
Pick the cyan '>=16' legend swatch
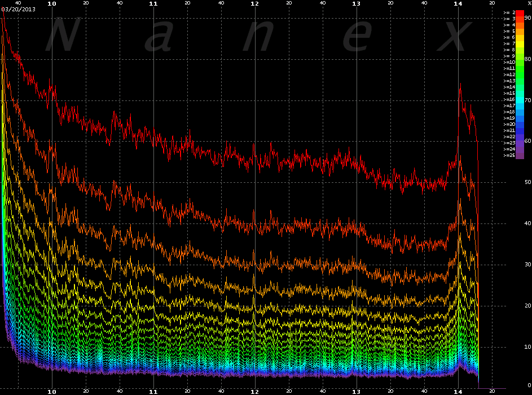520,99
